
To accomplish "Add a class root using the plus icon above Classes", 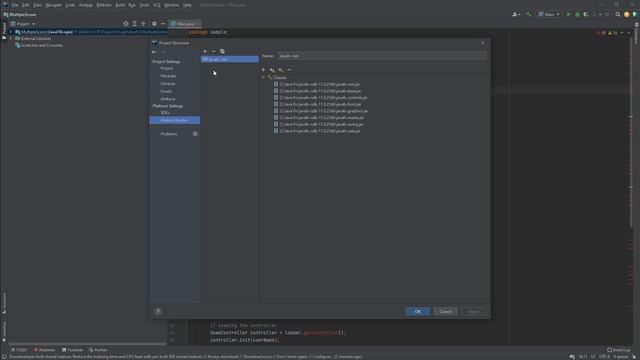I will click(x=263, y=70).
